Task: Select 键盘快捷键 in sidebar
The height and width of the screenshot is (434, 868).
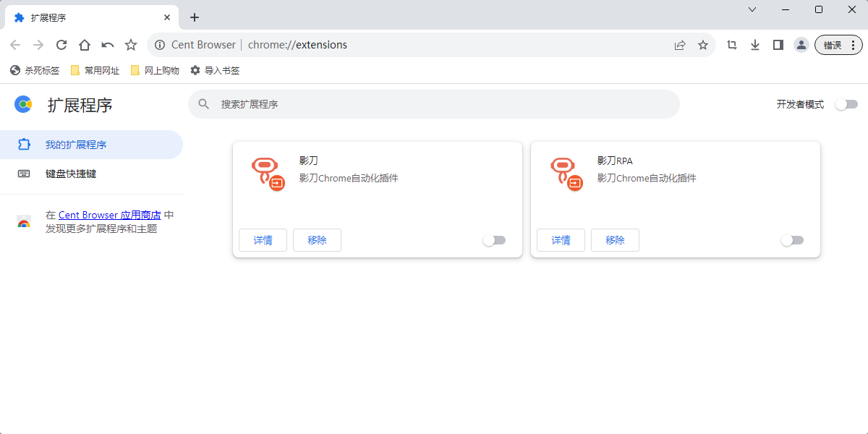Action: 91,174
